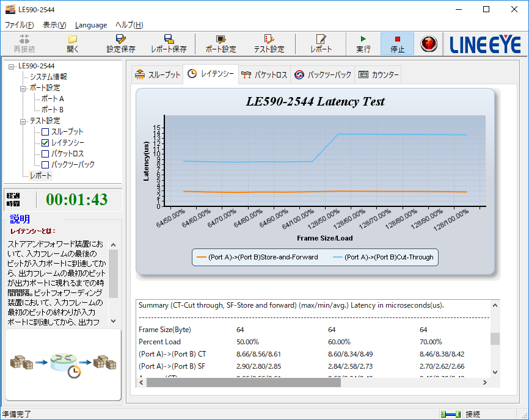Click the レポート report toolbar icon
The width and height of the screenshot is (529, 420).
coord(321,44)
